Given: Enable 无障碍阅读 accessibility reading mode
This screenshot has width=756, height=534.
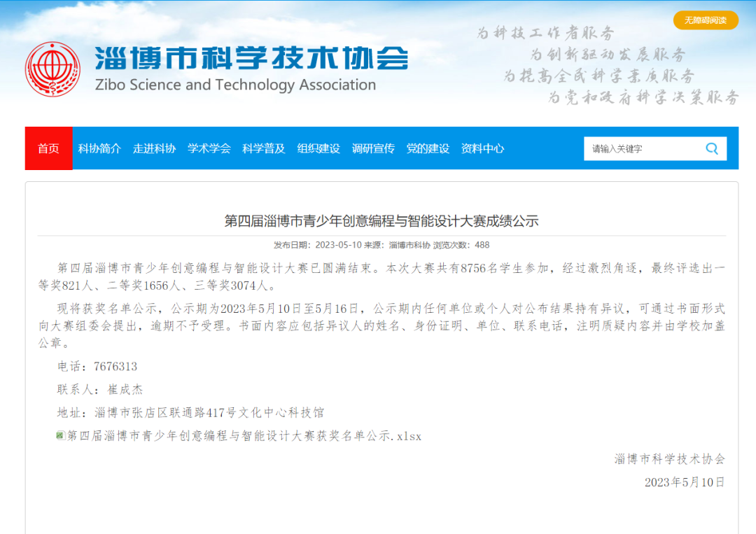Looking at the screenshot, I should pos(706,20).
